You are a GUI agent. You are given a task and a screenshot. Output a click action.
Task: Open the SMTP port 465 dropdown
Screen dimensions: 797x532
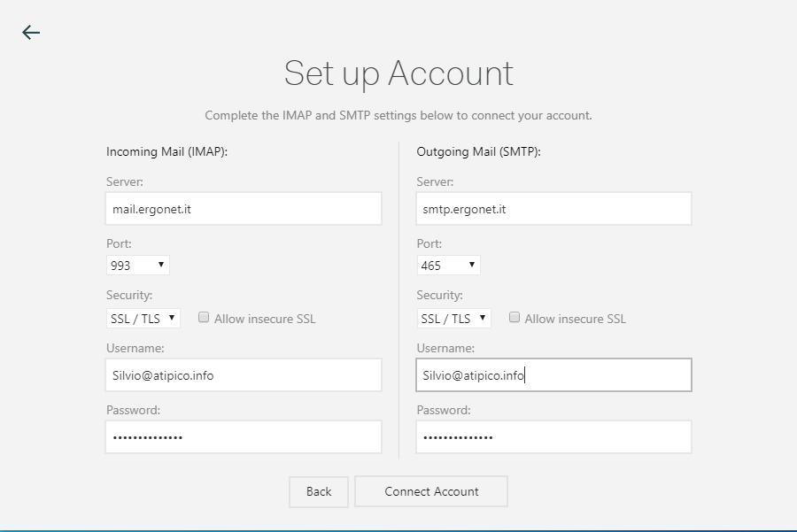tap(448, 266)
